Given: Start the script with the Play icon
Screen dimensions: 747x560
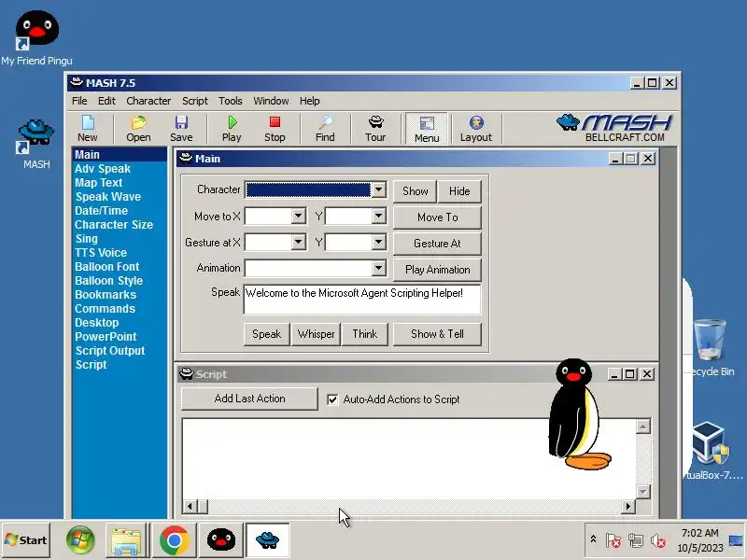Looking at the screenshot, I should [232, 129].
